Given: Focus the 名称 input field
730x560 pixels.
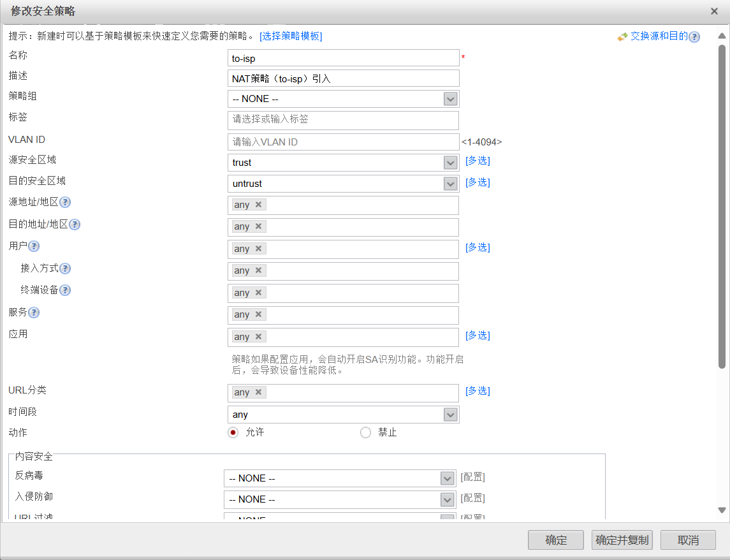Looking at the screenshot, I should [344, 58].
